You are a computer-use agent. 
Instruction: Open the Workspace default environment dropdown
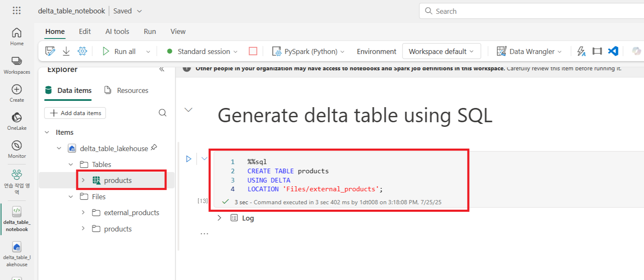(441, 51)
